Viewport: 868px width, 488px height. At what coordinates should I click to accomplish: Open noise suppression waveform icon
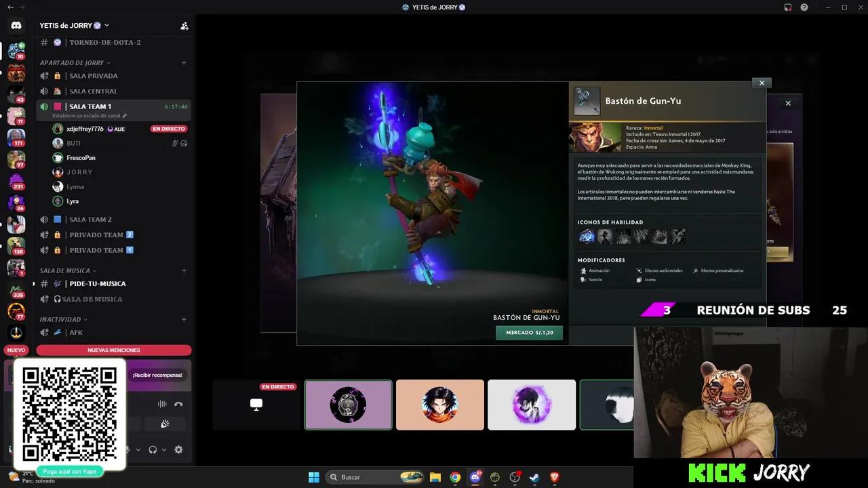coord(162,404)
